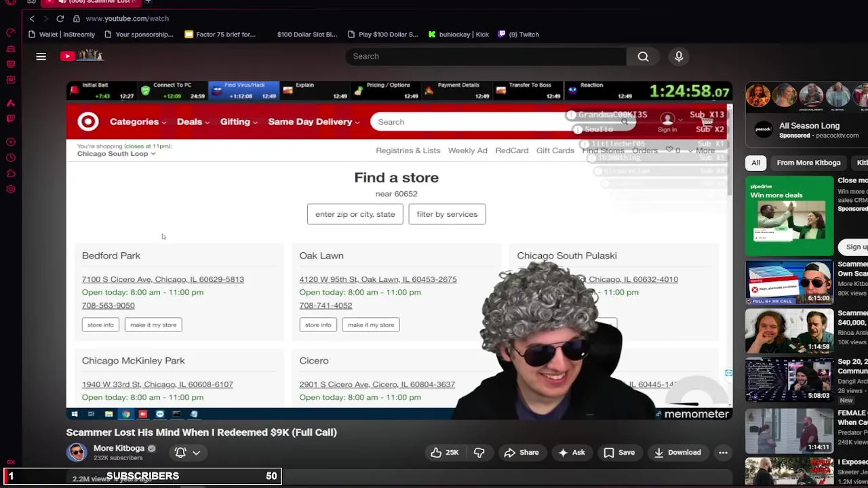Reload the page with the refresh icon

click(60, 18)
